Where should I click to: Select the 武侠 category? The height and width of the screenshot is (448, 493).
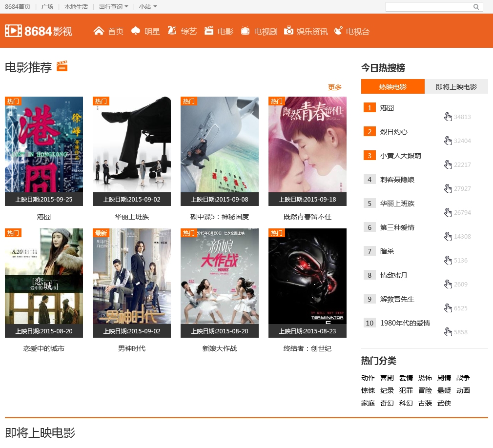(x=444, y=403)
